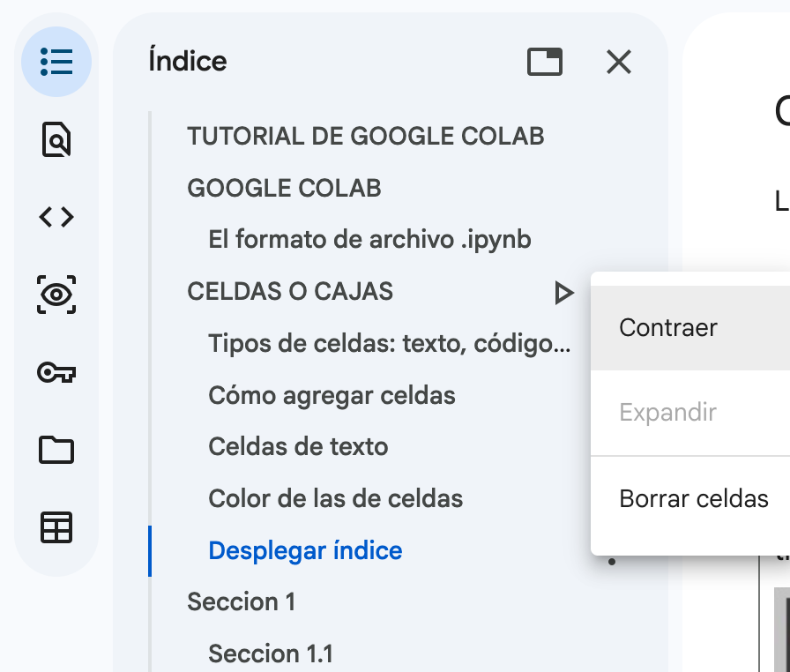
Task: Close the Índice panel
Action: point(619,62)
